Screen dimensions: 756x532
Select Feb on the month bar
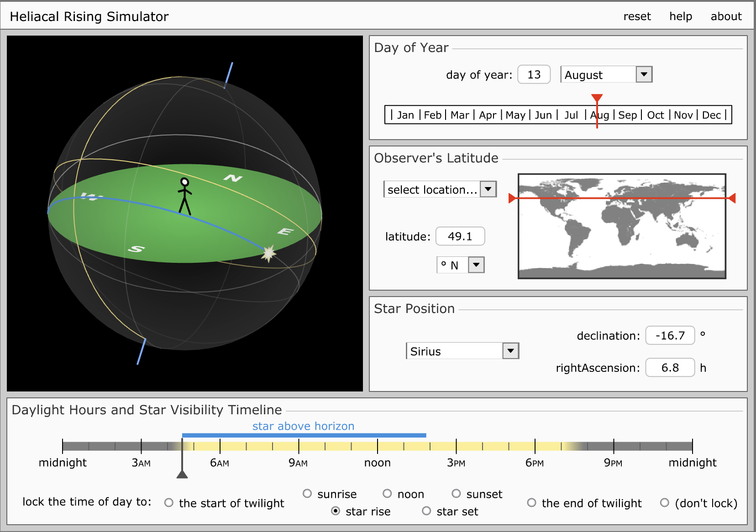tap(432, 115)
